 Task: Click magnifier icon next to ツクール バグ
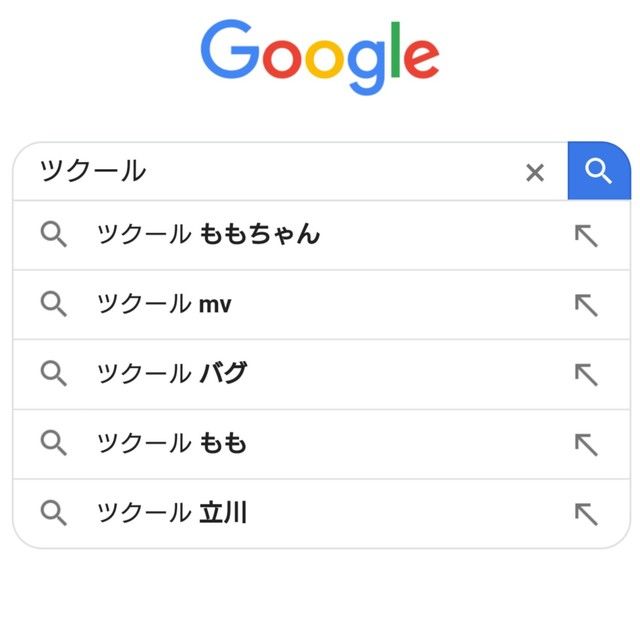54,373
